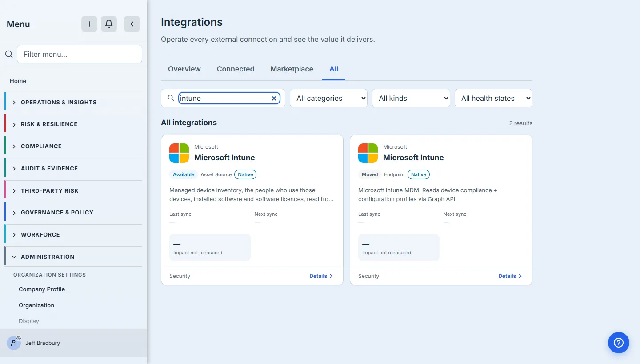This screenshot has height=364, width=640.
Task: Click the Organization Settings subheading
Action: click(50, 275)
